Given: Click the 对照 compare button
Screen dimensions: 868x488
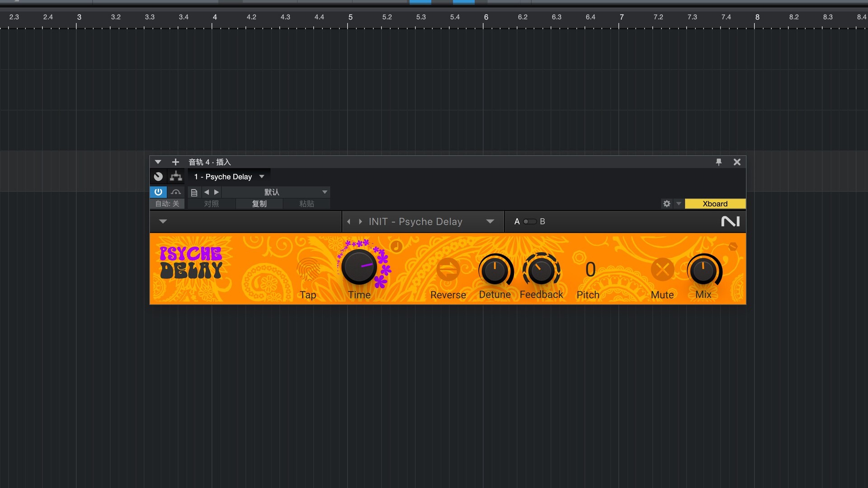Looking at the screenshot, I should [x=211, y=204].
